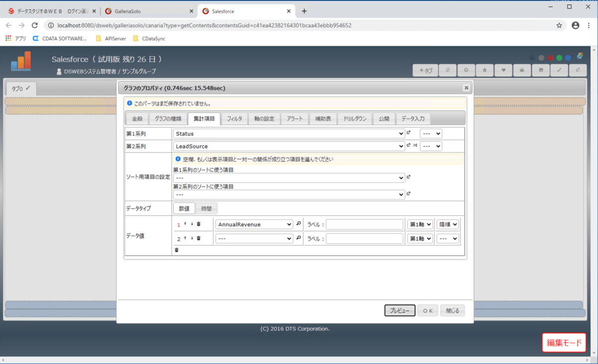The height and width of the screenshot is (364, 598).
Task: Delete data value row 2 with trash icon
Action: coord(198,239)
